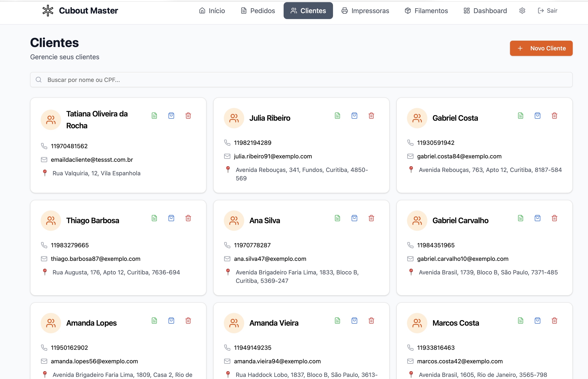Viewport: 588px width, 379px height.
Task: Click the name Amanda Lopes
Action: 91,323
